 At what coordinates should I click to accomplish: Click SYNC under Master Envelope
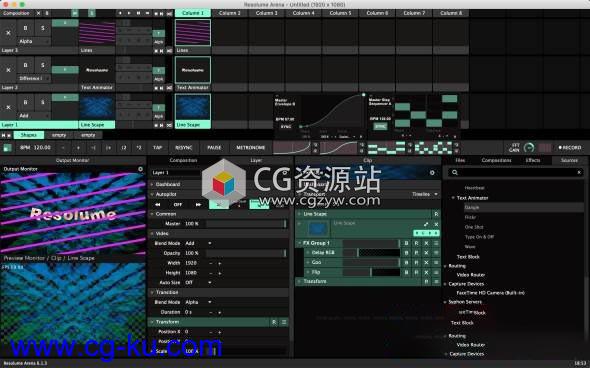(286, 127)
